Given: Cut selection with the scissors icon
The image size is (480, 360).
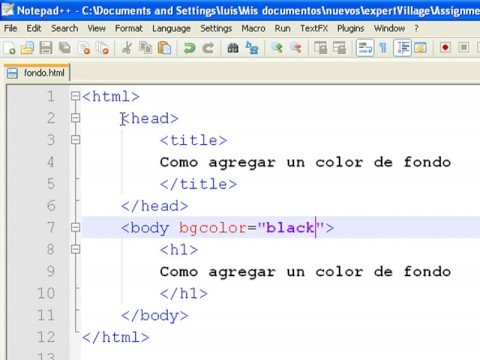Looking at the screenshot, I should (x=127, y=48).
